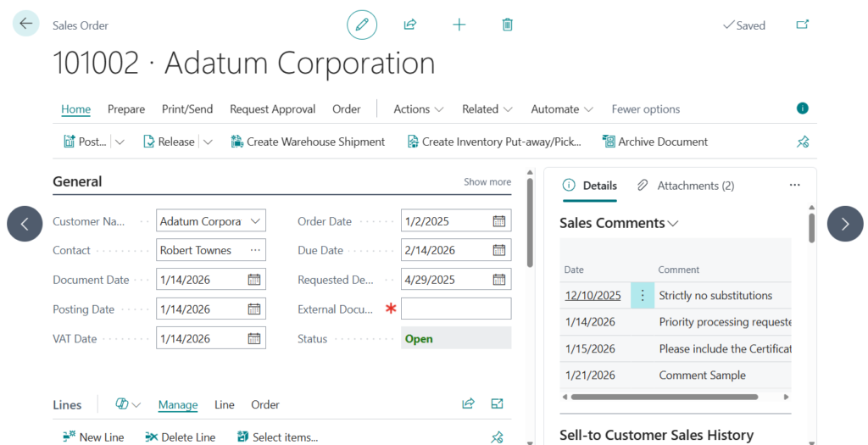Expand the Customer Name dropdown
Viewport: 868px width, 445px height.
[x=254, y=221]
